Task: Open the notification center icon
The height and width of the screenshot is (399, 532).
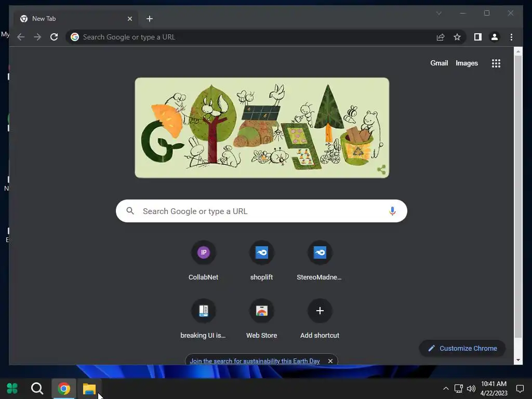Action: pos(520,389)
